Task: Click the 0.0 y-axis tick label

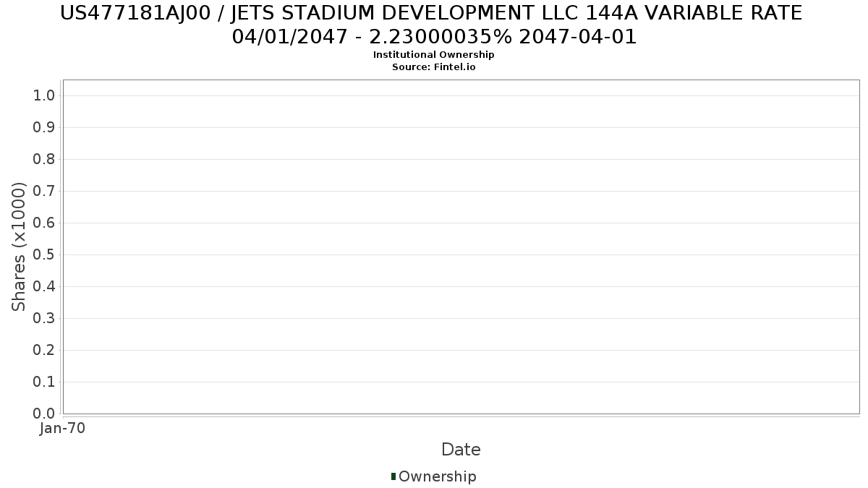Action: [44, 414]
